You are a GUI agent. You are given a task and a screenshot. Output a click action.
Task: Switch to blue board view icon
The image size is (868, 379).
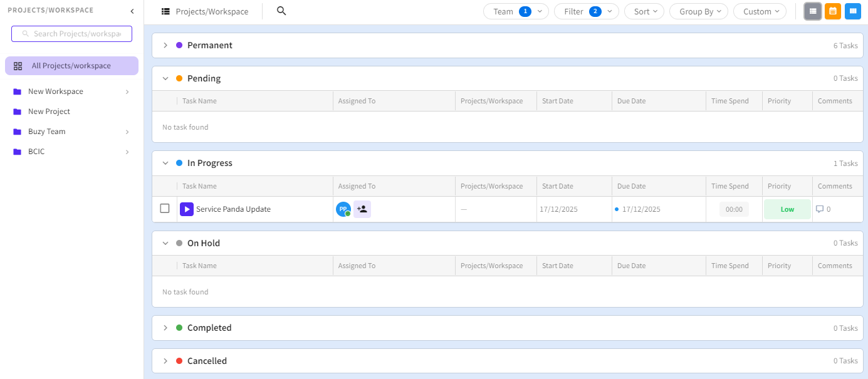pyautogui.click(x=852, y=11)
